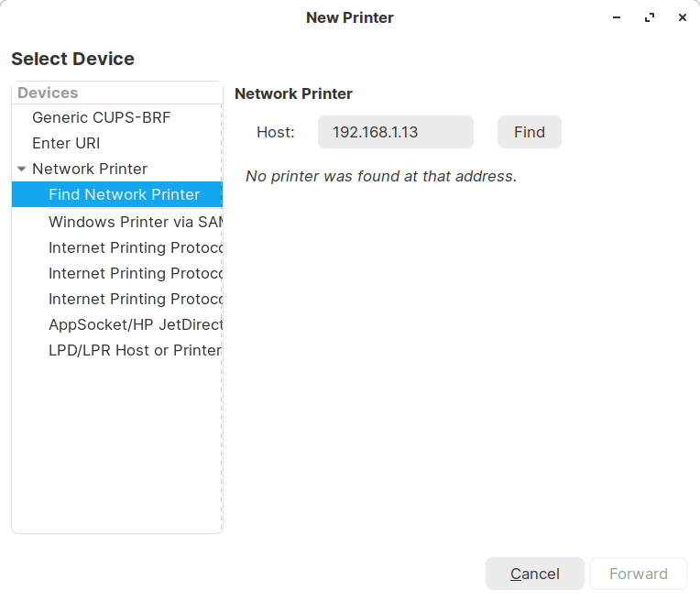The width and height of the screenshot is (700, 602).
Task: Collapse the Network Printer tree arrow
Action: coord(22,169)
